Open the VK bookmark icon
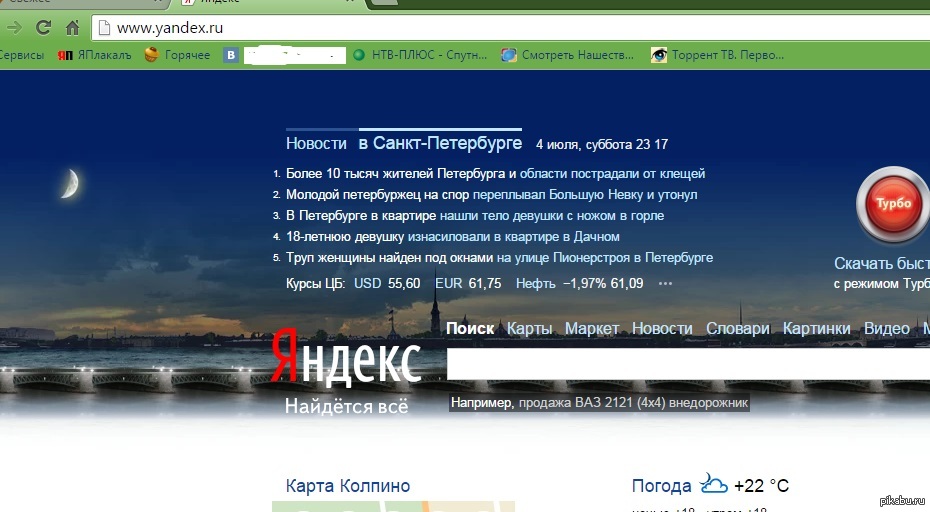This screenshot has height=512, width=930. click(231, 55)
